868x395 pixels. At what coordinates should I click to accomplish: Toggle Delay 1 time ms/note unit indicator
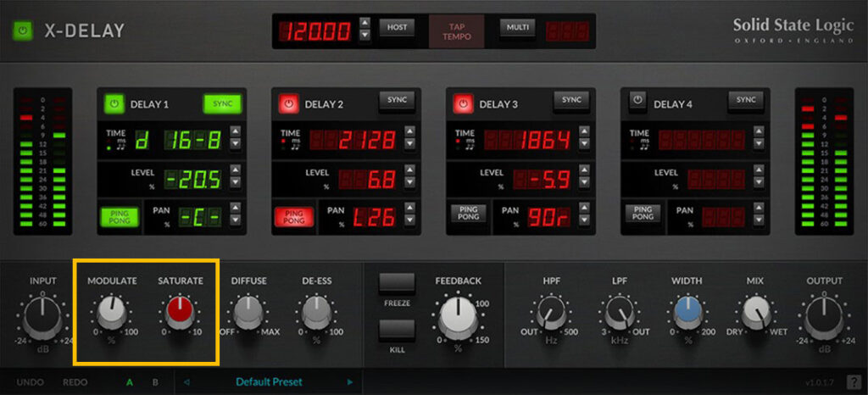click(116, 144)
